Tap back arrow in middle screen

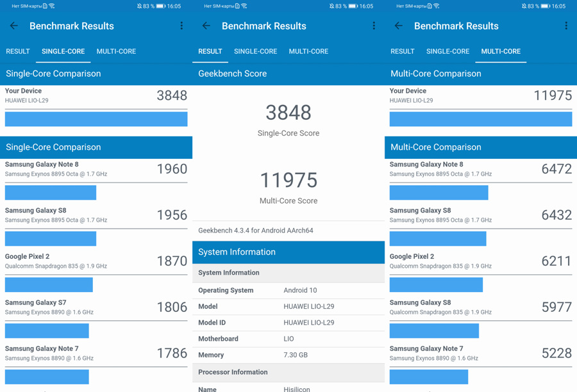pyautogui.click(x=206, y=26)
